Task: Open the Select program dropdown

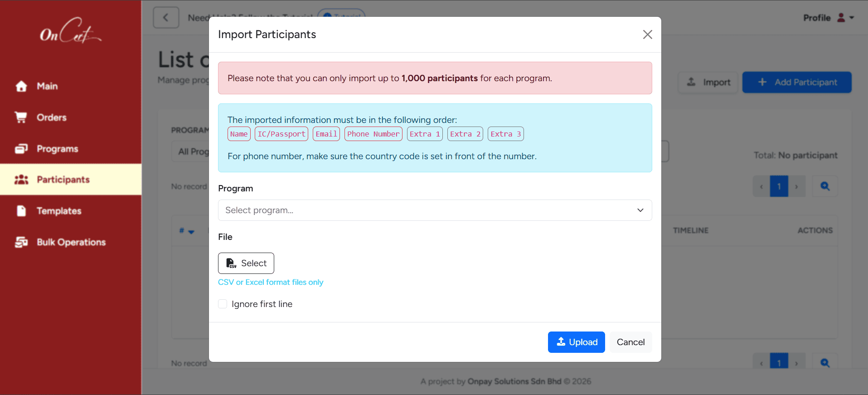Action: click(435, 210)
